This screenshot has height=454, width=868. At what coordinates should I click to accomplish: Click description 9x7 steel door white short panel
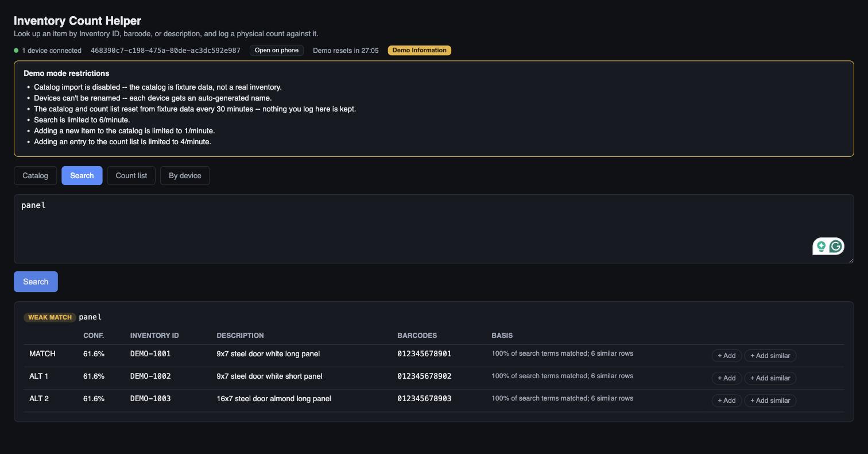click(x=269, y=376)
